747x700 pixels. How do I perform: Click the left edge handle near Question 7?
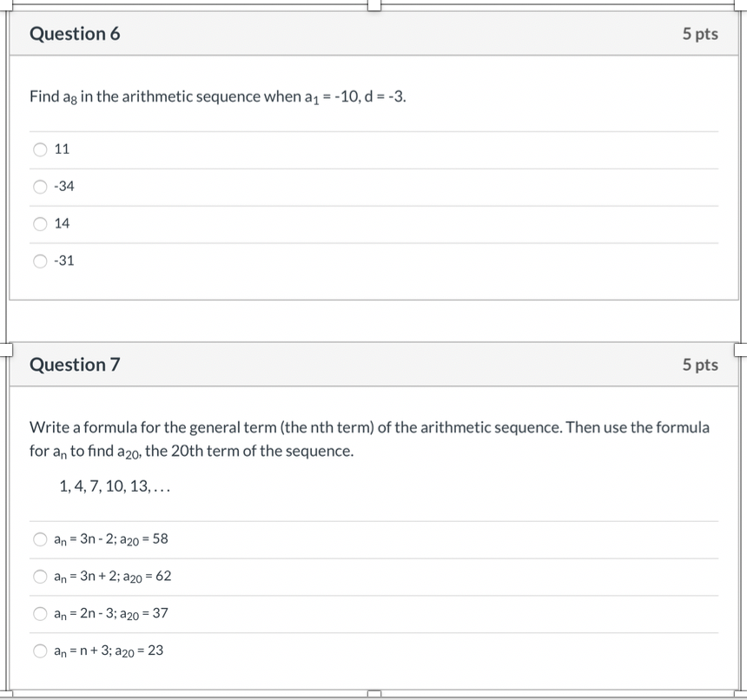click(4, 349)
